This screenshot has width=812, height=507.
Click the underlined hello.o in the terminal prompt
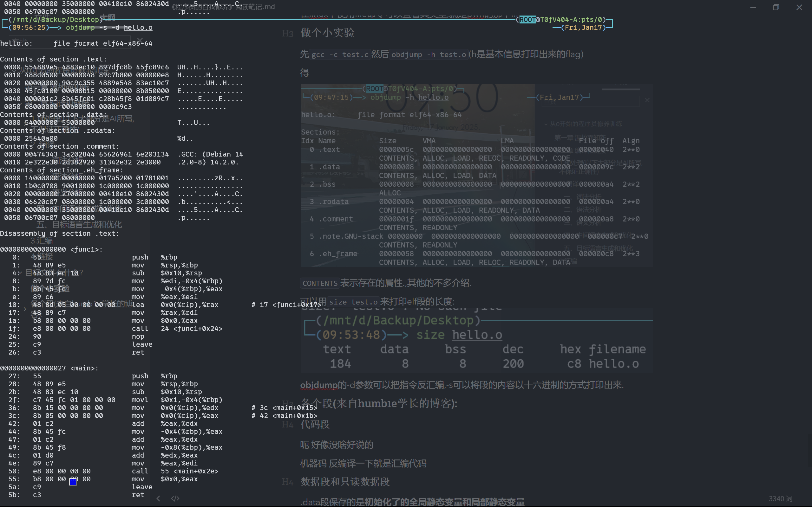(x=138, y=28)
